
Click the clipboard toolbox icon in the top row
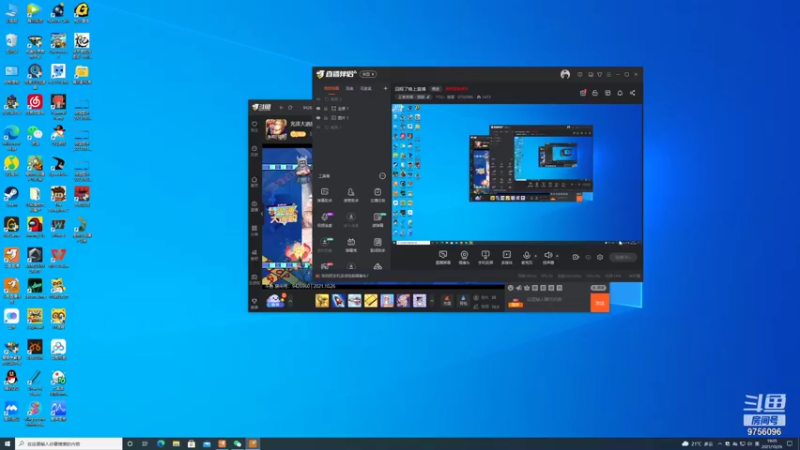click(378, 192)
